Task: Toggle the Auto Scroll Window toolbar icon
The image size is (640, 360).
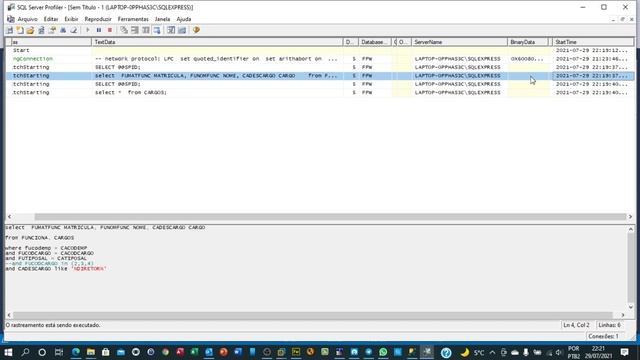Action: point(157,30)
